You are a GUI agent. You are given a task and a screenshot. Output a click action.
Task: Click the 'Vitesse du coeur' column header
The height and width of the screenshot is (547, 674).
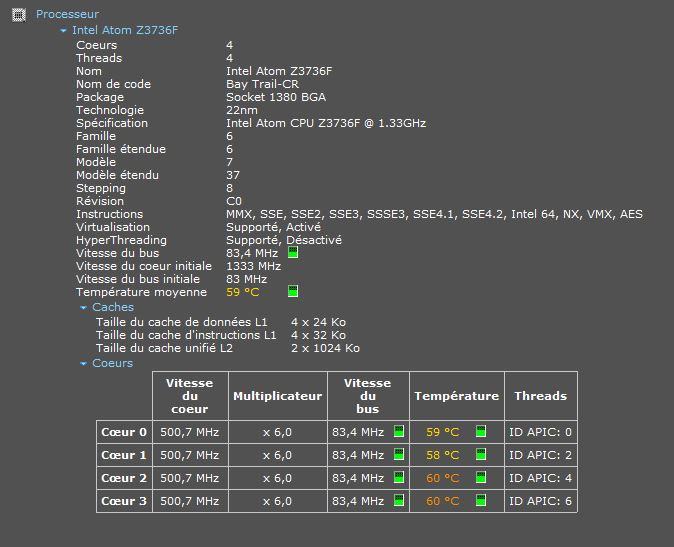click(190, 396)
